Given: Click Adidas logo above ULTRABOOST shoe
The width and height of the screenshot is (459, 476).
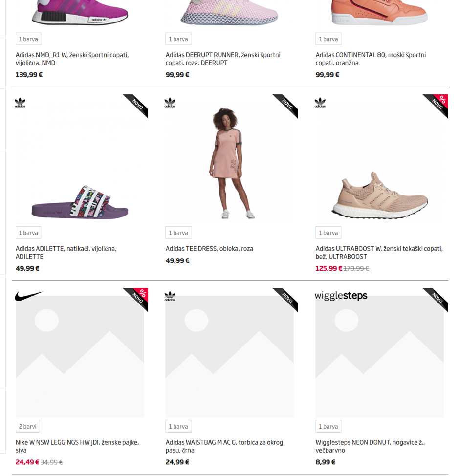Looking at the screenshot, I should [320, 103].
